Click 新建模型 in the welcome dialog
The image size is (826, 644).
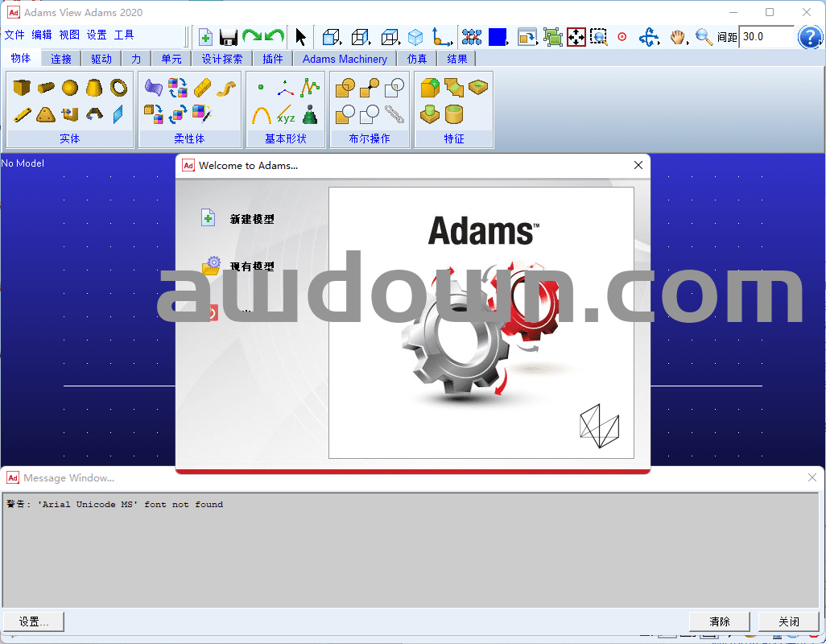click(x=252, y=219)
